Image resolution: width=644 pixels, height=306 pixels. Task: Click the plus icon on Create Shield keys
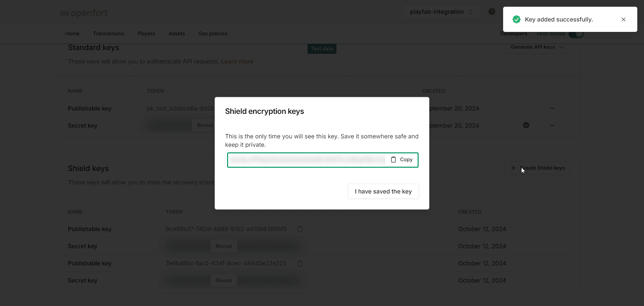tap(514, 168)
